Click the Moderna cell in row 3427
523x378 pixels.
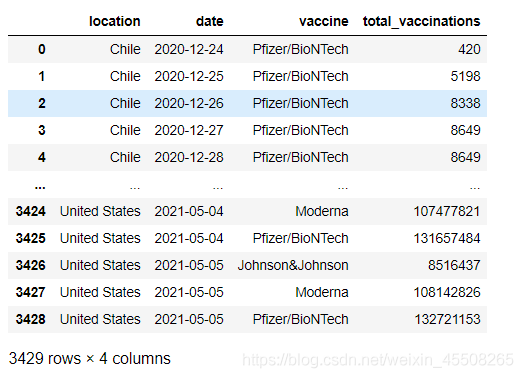322,293
